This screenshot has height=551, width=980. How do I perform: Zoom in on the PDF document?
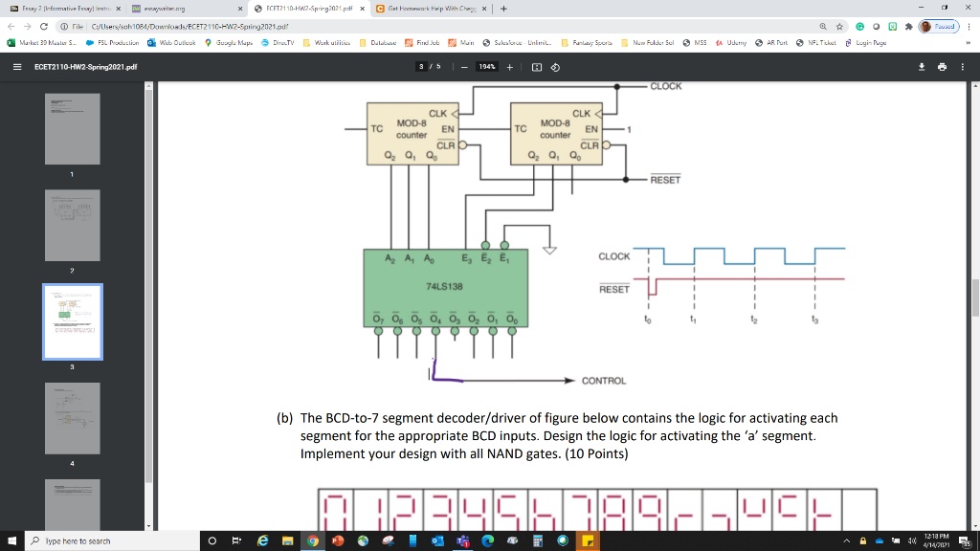click(509, 67)
